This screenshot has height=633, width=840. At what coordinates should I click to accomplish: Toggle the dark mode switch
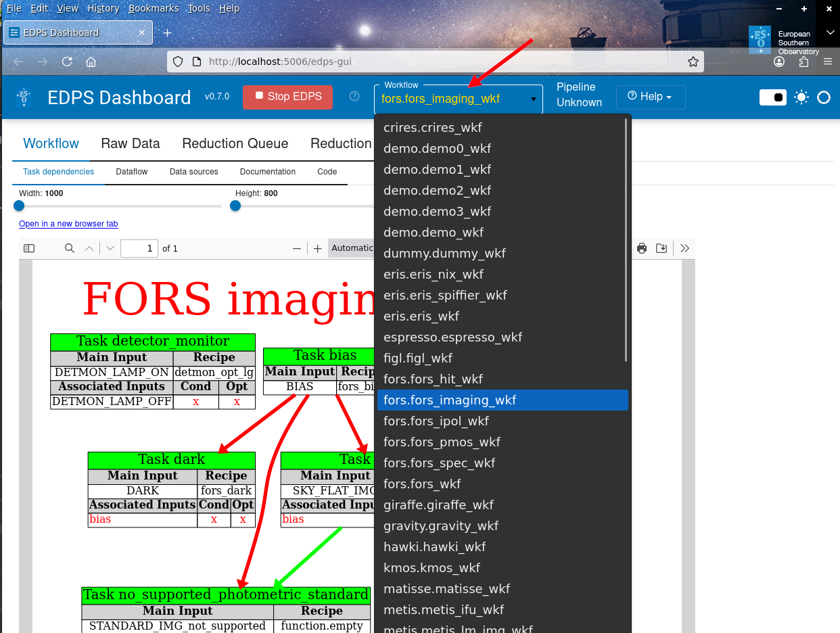click(773, 97)
